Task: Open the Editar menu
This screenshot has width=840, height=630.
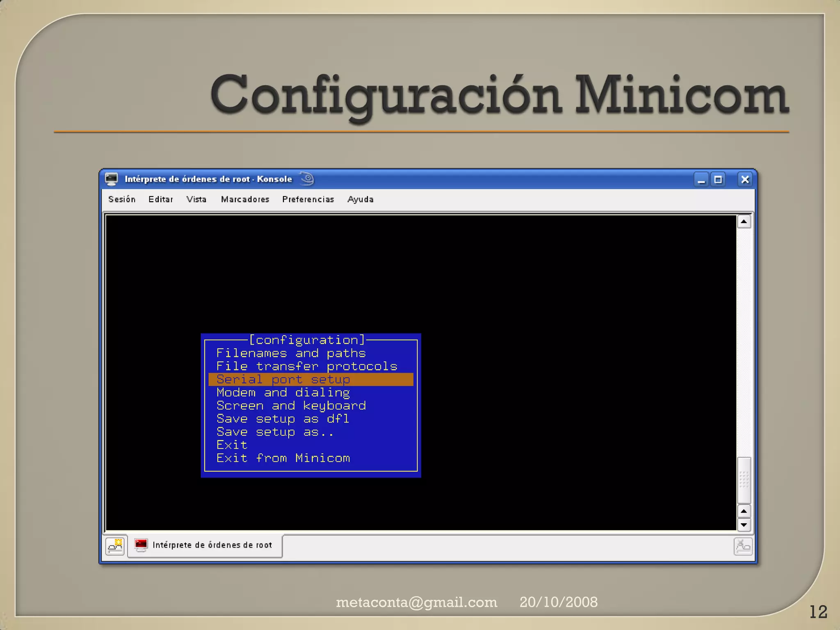Action: pyautogui.click(x=160, y=199)
